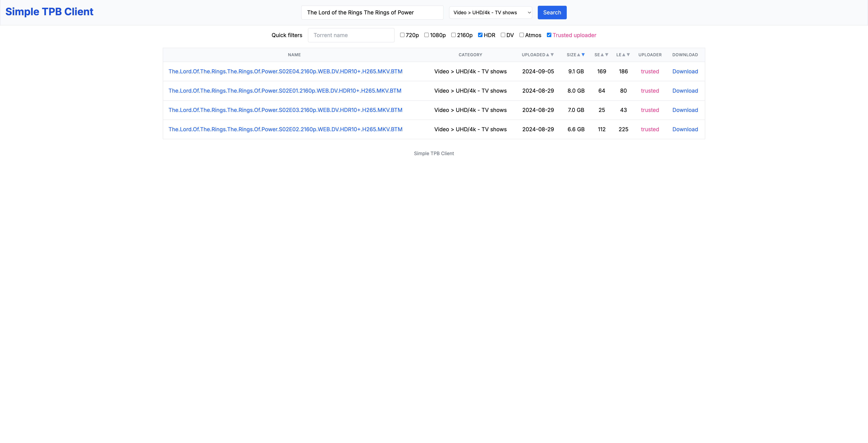Click the main search query field
Viewport: 868px width, 443px height.
click(372, 13)
